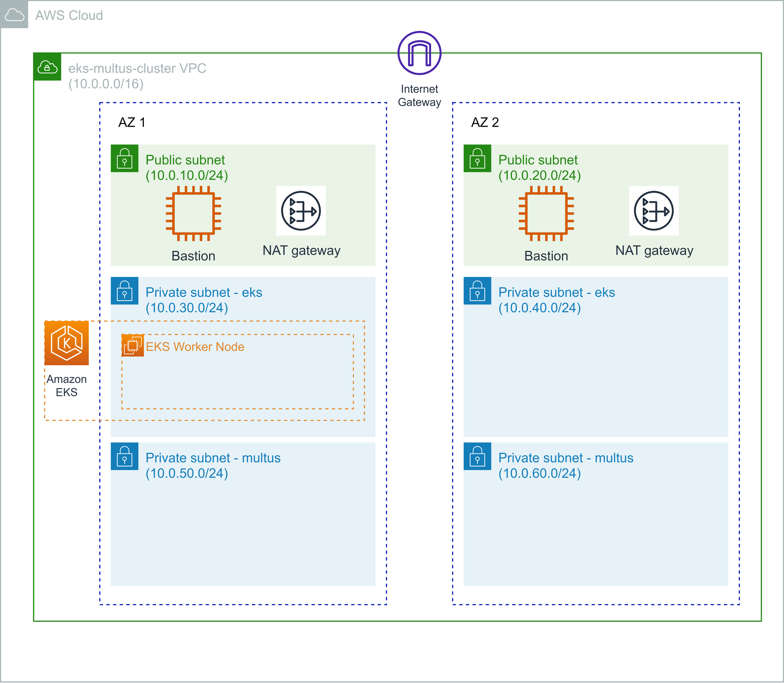
Task: Select the Internet Gateway icon
Action: [x=419, y=53]
